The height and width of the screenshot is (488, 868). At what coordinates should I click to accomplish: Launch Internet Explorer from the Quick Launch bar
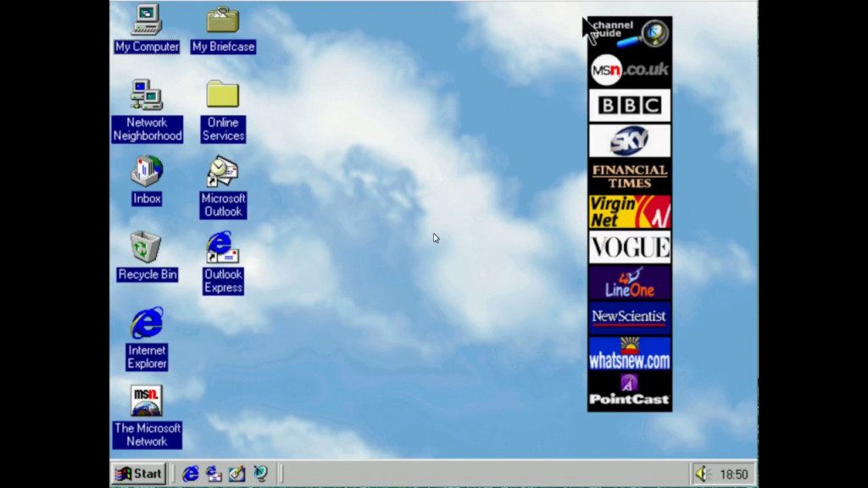click(191, 474)
